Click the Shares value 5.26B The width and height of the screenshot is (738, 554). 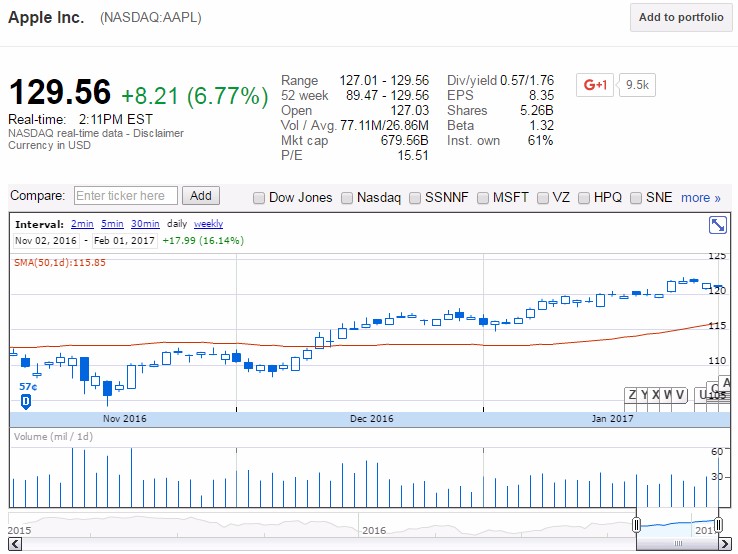pyautogui.click(x=537, y=111)
